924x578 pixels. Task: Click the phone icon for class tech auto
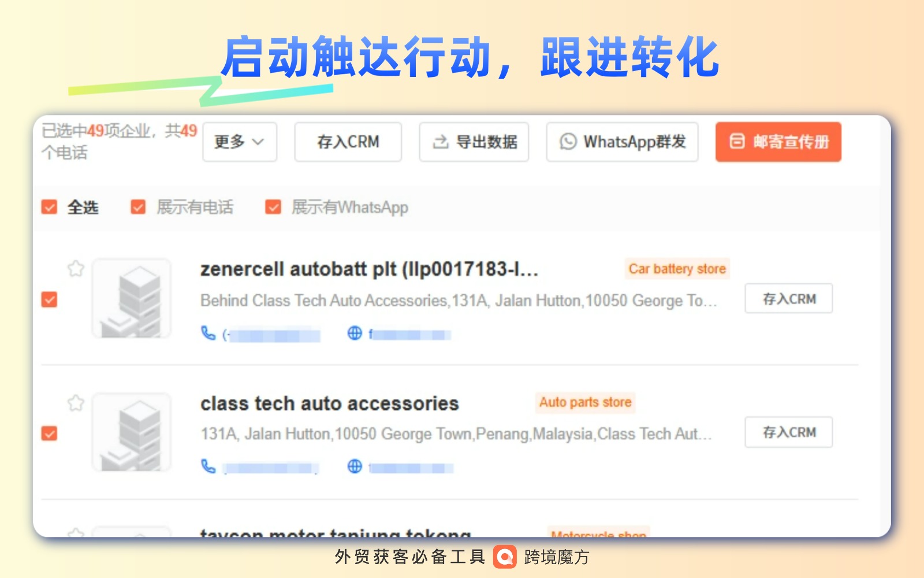coord(208,466)
